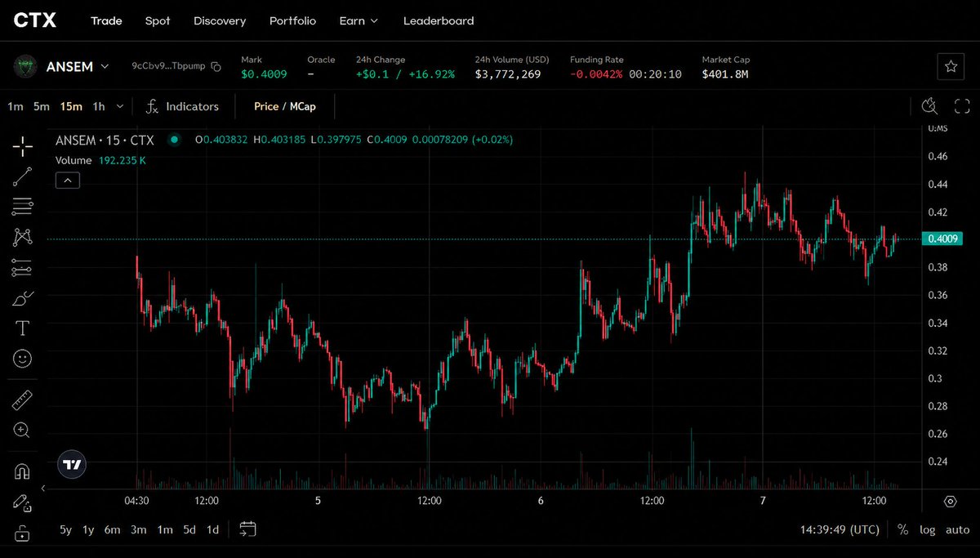
Task: Switch chart to Price view
Action: click(266, 106)
